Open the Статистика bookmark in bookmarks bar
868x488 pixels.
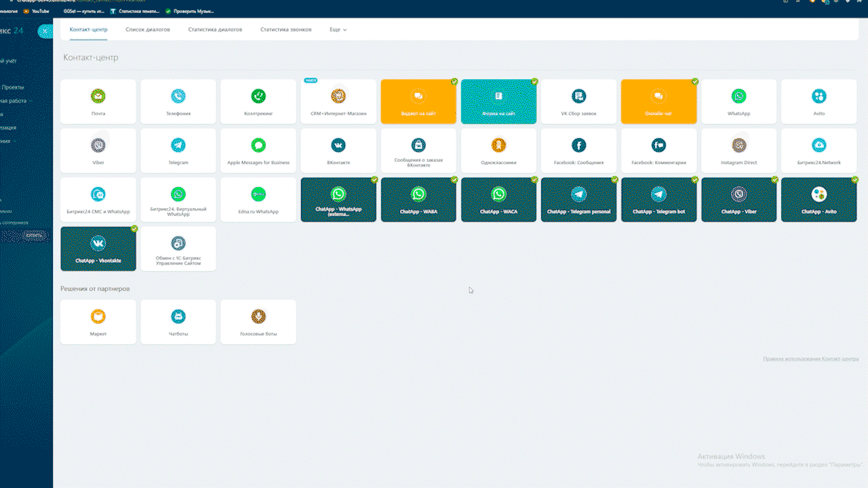134,11
